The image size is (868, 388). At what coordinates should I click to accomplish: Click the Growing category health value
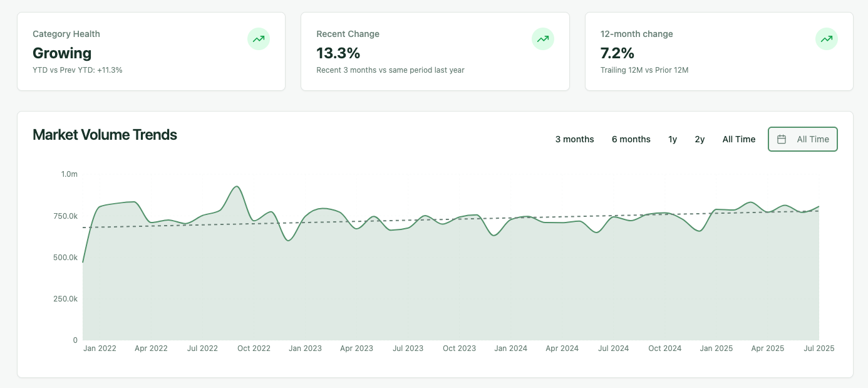pos(62,53)
